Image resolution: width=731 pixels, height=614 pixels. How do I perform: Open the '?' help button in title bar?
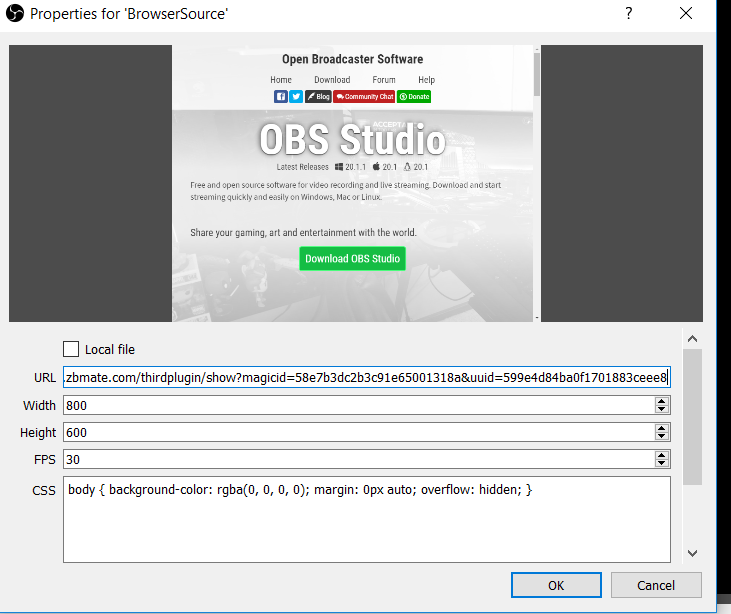[629, 13]
